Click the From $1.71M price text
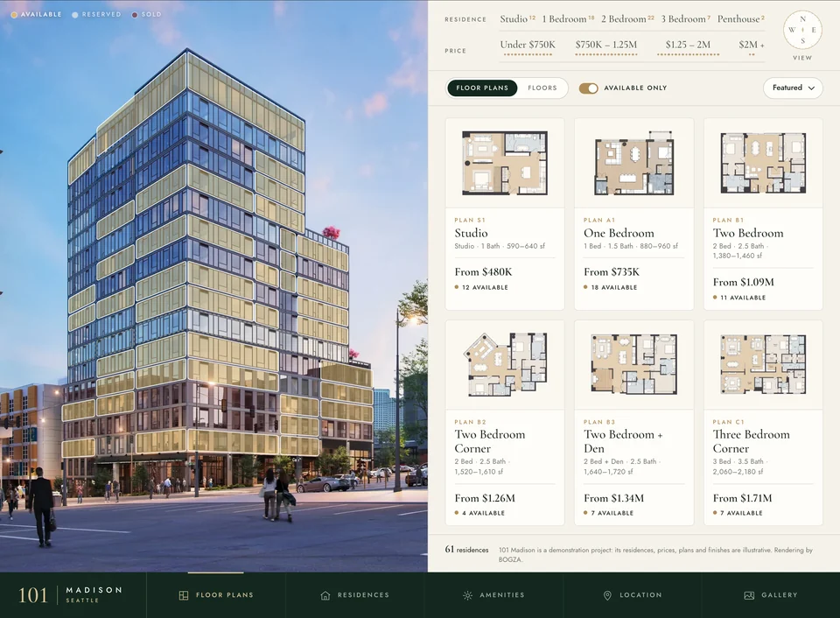Viewport: 840px width, 618px height. [742, 498]
